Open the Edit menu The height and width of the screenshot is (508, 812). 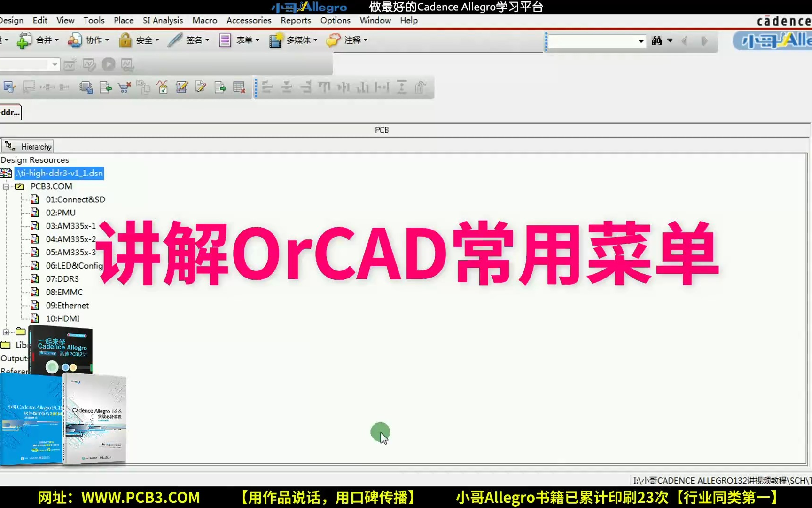click(40, 20)
